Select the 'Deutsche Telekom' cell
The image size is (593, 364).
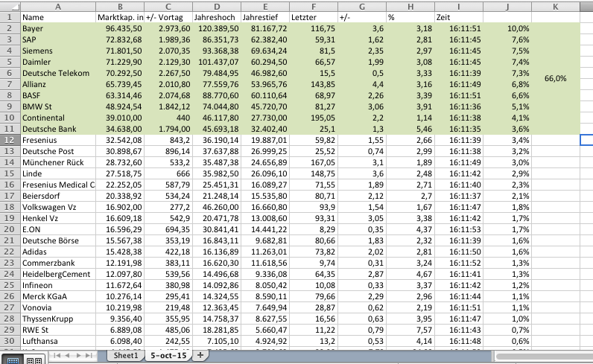point(58,73)
